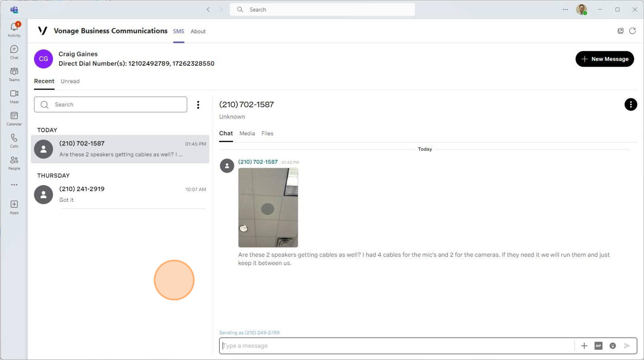The image size is (644, 360).
Task: Open the emoji picker in message box
Action: tap(612, 346)
